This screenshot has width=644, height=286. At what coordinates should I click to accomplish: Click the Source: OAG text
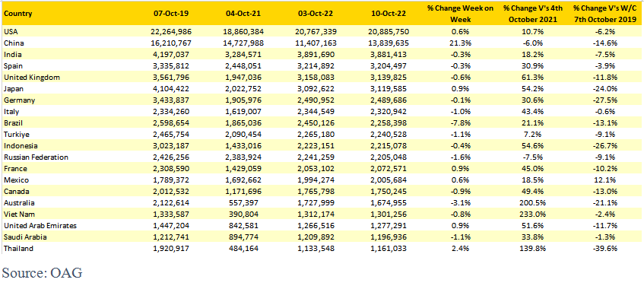[x=43, y=272]
